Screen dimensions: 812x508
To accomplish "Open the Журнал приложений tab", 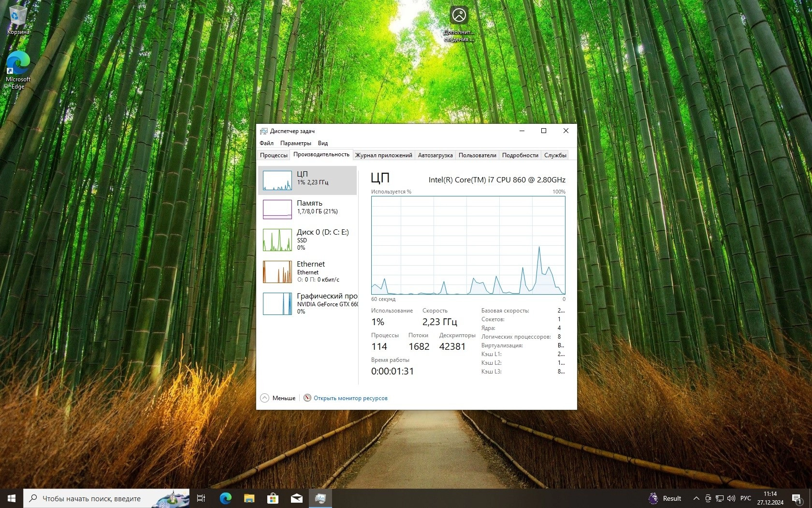I will (x=383, y=155).
